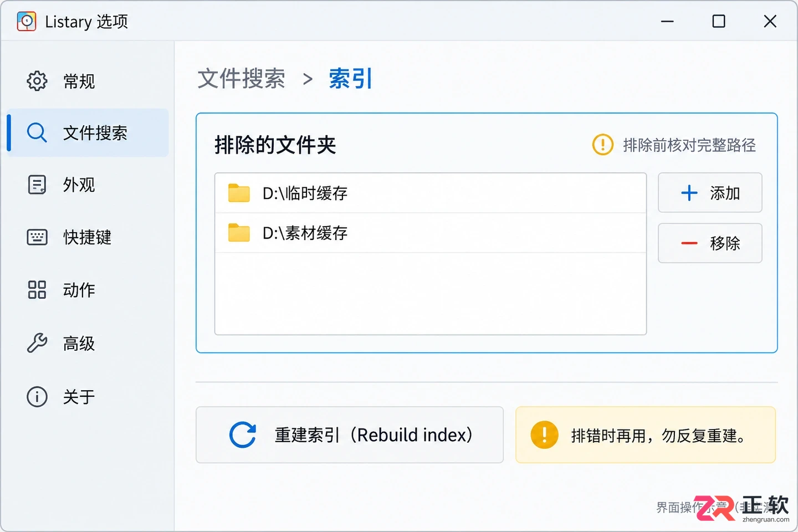Screen dimensions: 798x532
Task: Select the D:\临时缓存 folder entry
Action: click(431, 193)
